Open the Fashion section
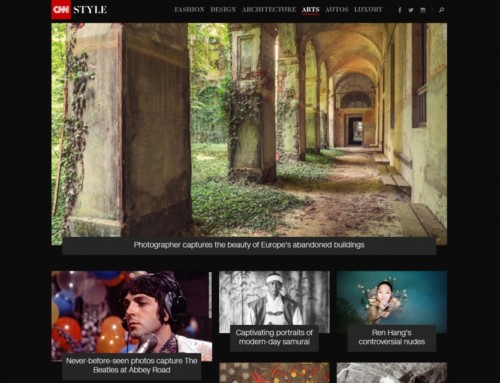Screen dimensions: 500x383 pyautogui.click(x=189, y=10)
